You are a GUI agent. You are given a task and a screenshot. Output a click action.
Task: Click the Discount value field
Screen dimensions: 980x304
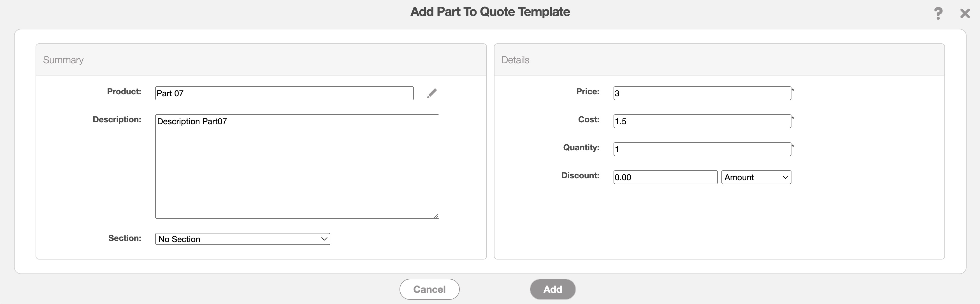click(665, 177)
